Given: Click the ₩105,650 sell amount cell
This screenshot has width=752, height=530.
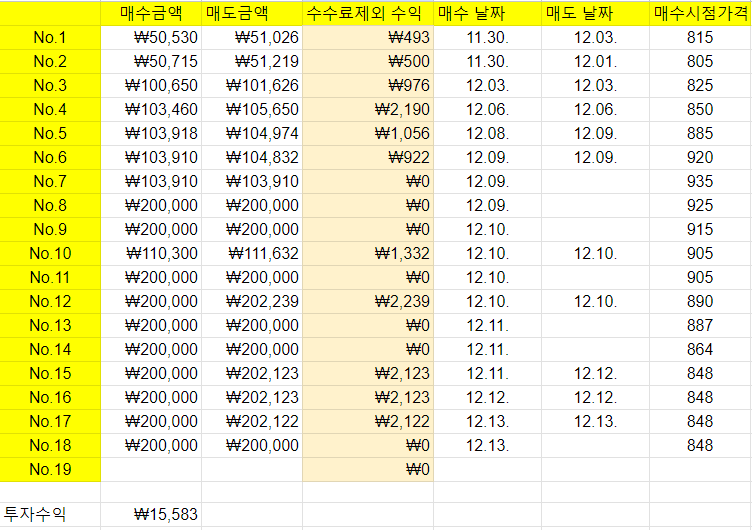Looking at the screenshot, I should pyautogui.click(x=252, y=109).
